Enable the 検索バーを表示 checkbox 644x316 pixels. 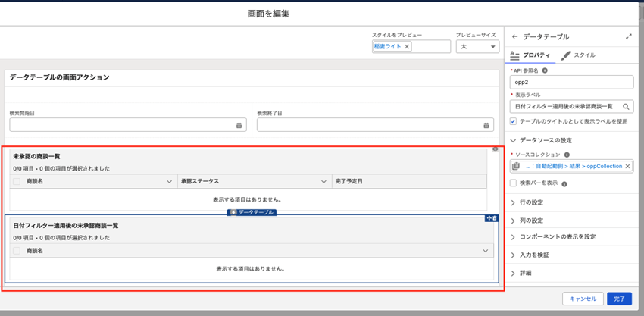pyautogui.click(x=514, y=183)
